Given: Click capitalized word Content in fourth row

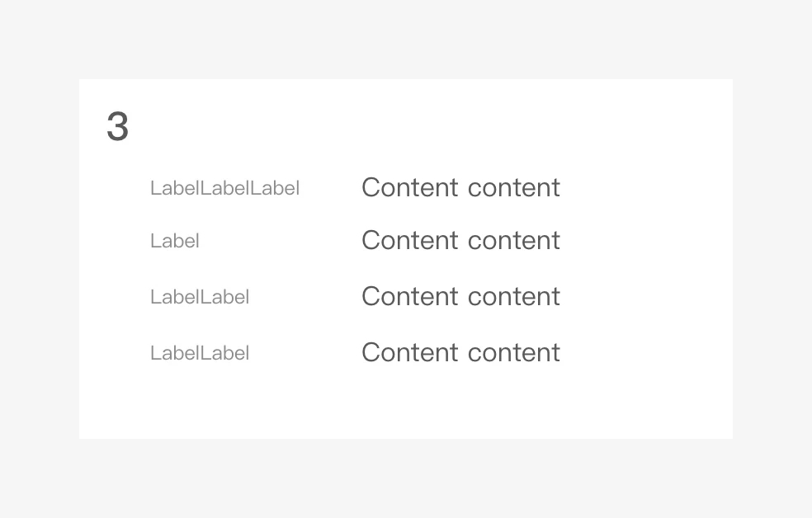Looking at the screenshot, I should tap(409, 352).
